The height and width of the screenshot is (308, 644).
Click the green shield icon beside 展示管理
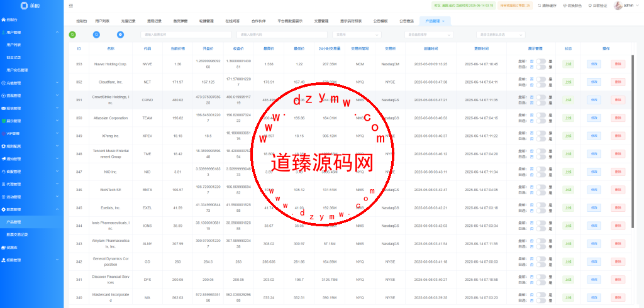click(3, 121)
